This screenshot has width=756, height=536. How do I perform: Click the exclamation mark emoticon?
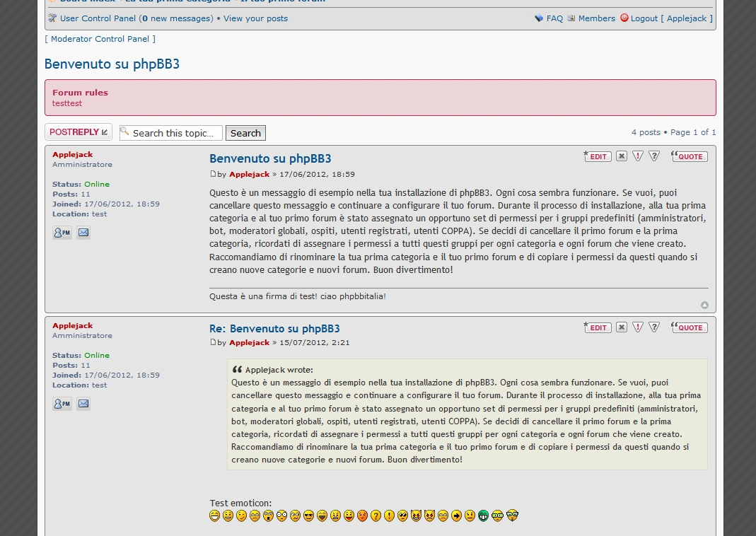389,515
